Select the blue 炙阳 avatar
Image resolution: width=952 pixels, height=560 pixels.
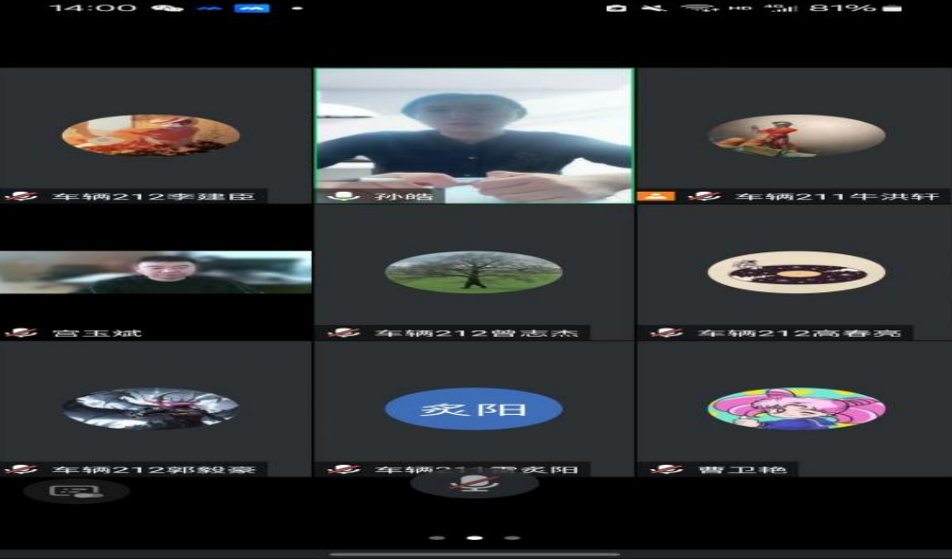[x=474, y=410]
